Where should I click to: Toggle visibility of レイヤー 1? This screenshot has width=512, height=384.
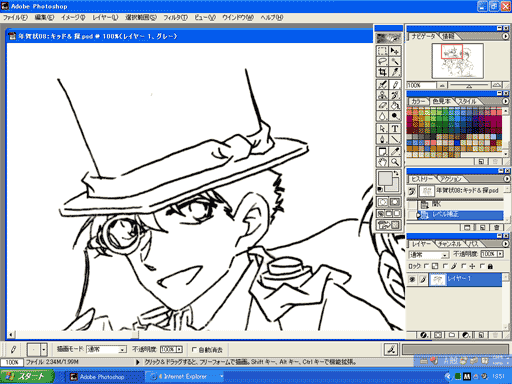pos(412,279)
